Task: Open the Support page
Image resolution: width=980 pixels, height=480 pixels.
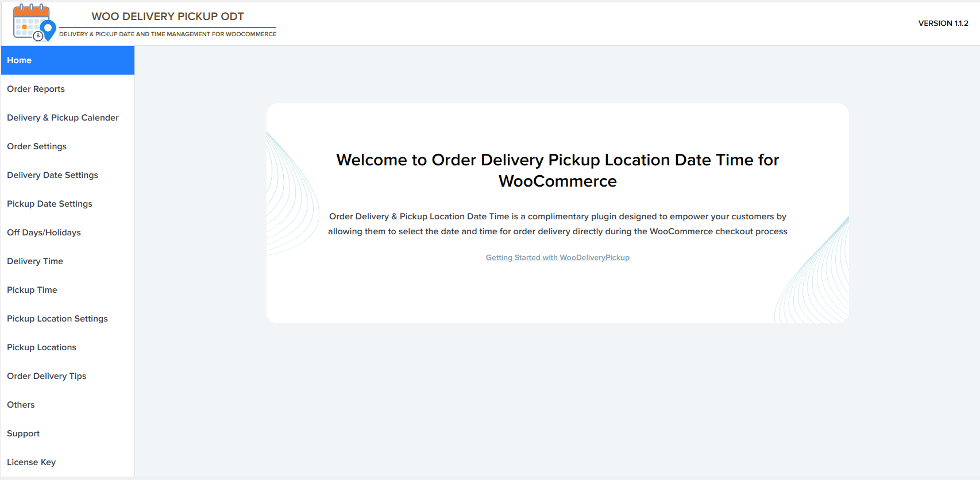Action: click(24, 433)
